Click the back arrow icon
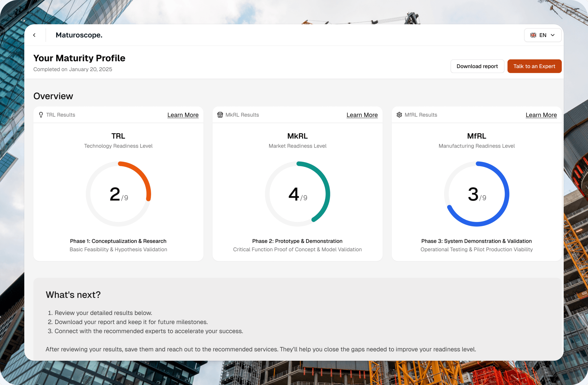This screenshot has width=588, height=385. point(35,35)
